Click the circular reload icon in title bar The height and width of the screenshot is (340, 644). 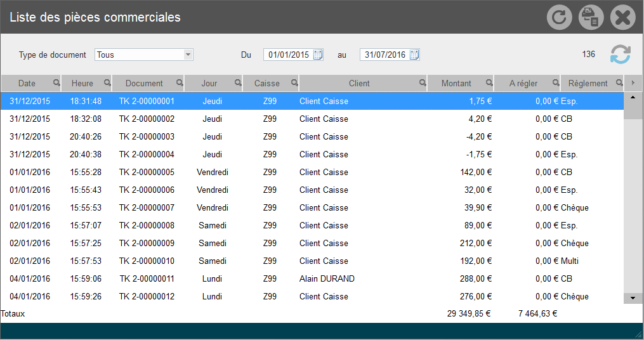[559, 17]
